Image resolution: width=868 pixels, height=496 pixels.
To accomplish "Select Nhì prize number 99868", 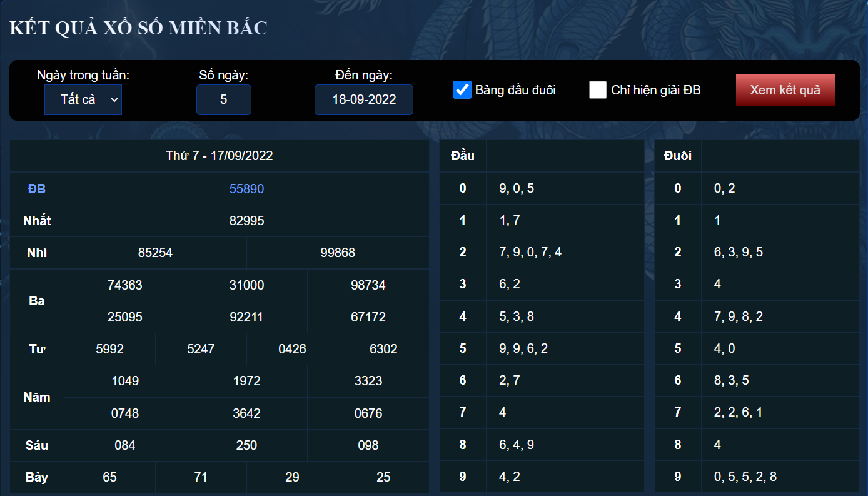I will (x=338, y=253).
